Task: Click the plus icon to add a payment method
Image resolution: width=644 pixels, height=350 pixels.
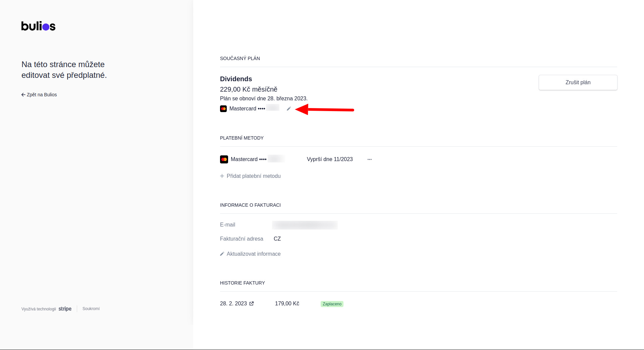Action: pyautogui.click(x=222, y=176)
